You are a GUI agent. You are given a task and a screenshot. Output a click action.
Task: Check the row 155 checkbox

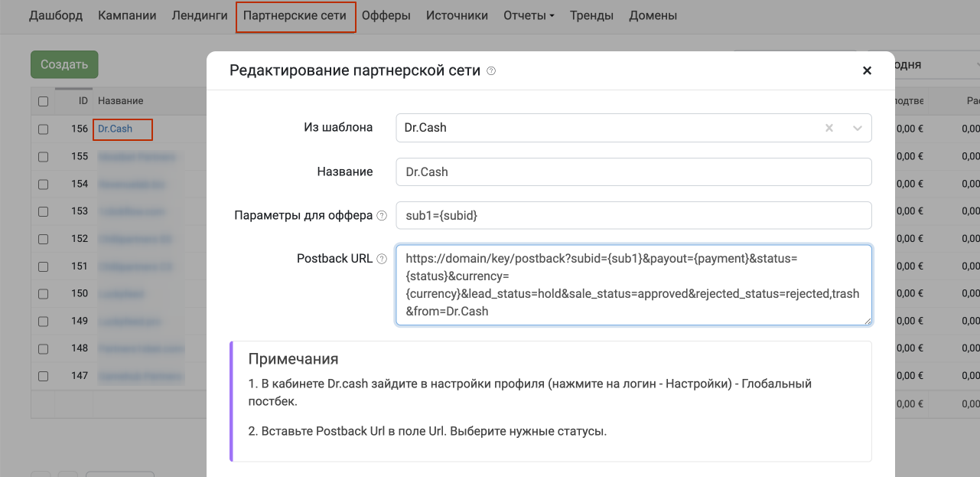[x=44, y=157]
